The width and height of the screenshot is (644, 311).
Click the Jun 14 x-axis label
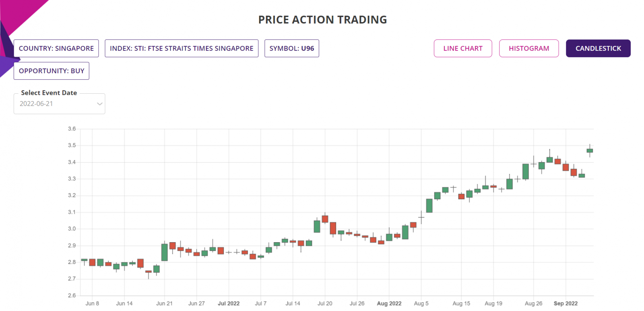[124, 303]
